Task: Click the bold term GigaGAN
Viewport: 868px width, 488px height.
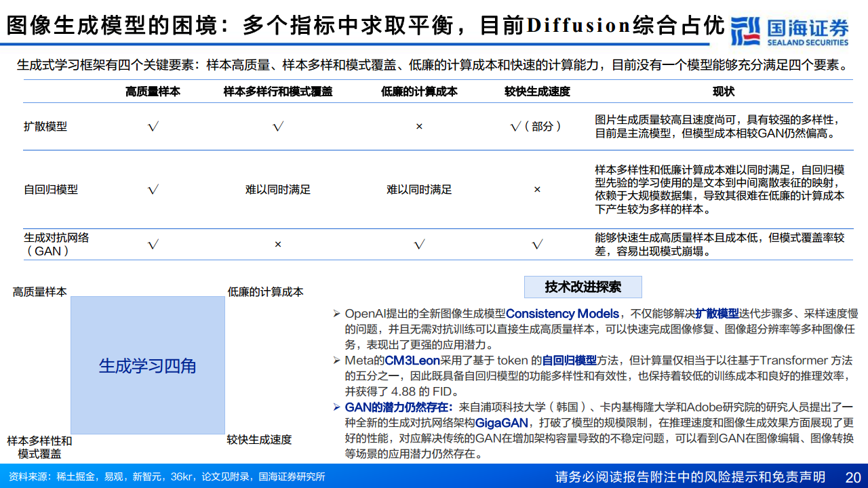Action: [502, 423]
